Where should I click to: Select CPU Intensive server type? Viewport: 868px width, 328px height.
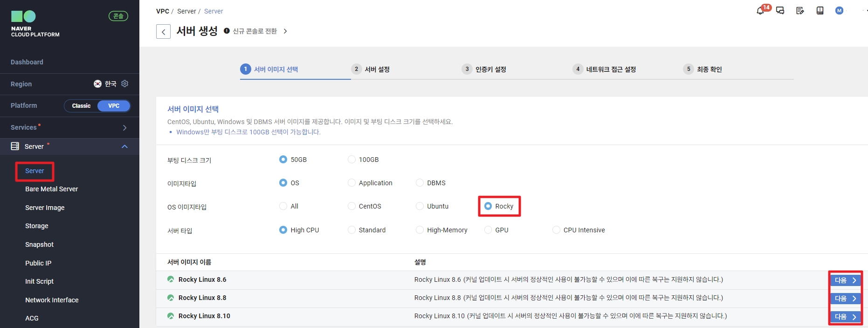pos(556,230)
